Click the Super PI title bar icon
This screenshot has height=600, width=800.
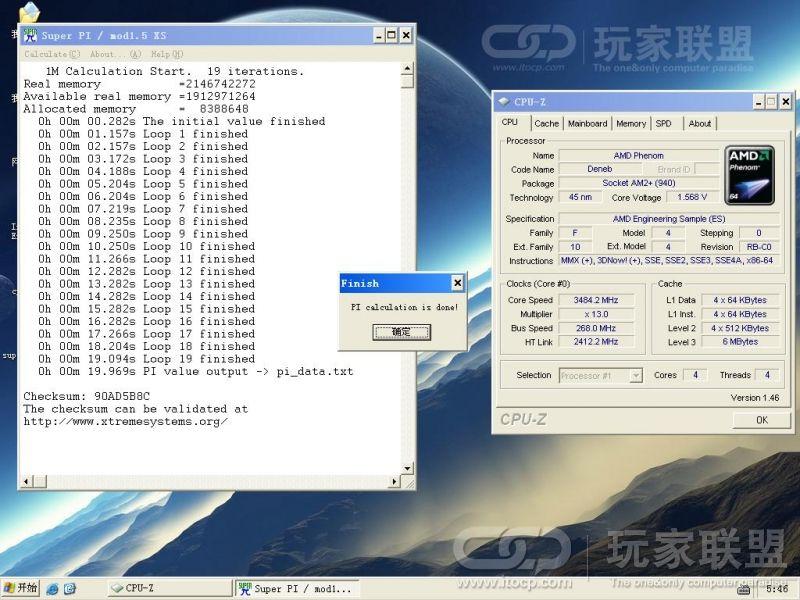click(30, 35)
